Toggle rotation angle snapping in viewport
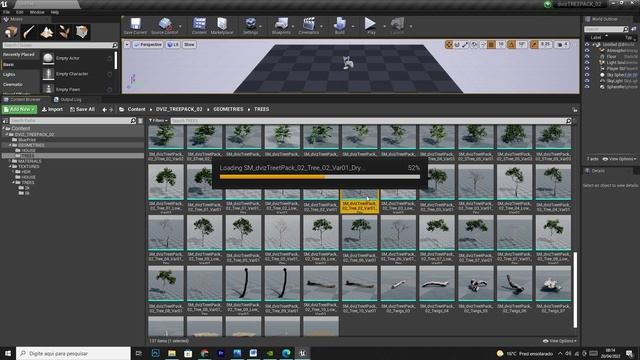This screenshot has width=640, height=360. click(x=511, y=44)
